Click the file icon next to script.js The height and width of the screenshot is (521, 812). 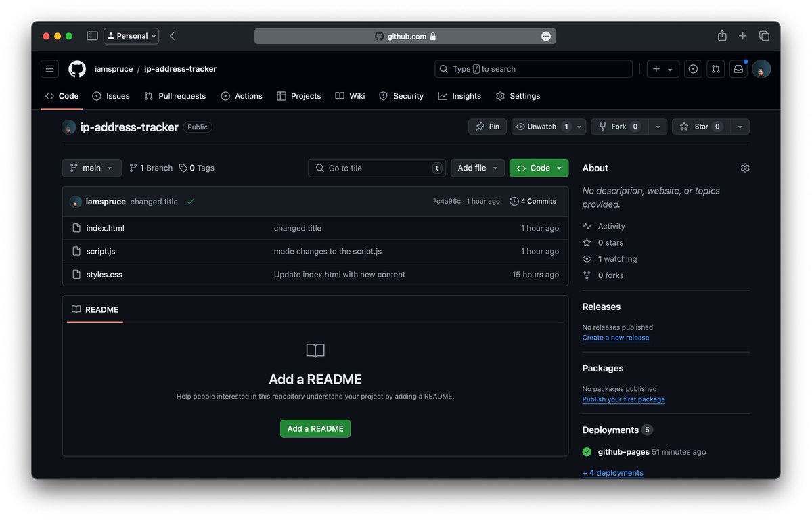tap(76, 251)
